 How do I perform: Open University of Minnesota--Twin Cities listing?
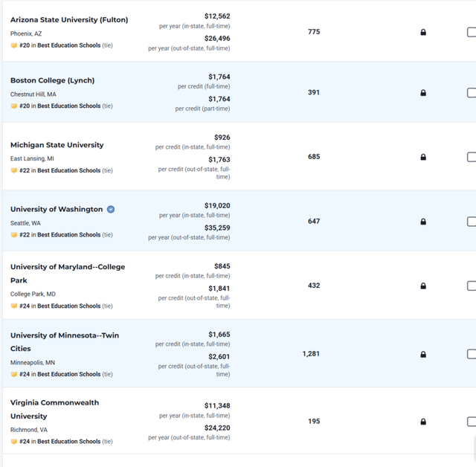(x=65, y=341)
